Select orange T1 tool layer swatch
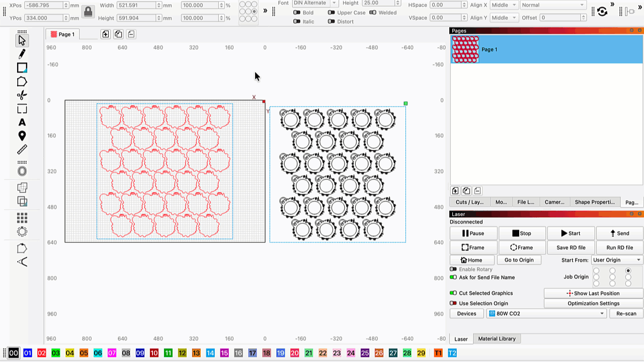 click(438, 353)
